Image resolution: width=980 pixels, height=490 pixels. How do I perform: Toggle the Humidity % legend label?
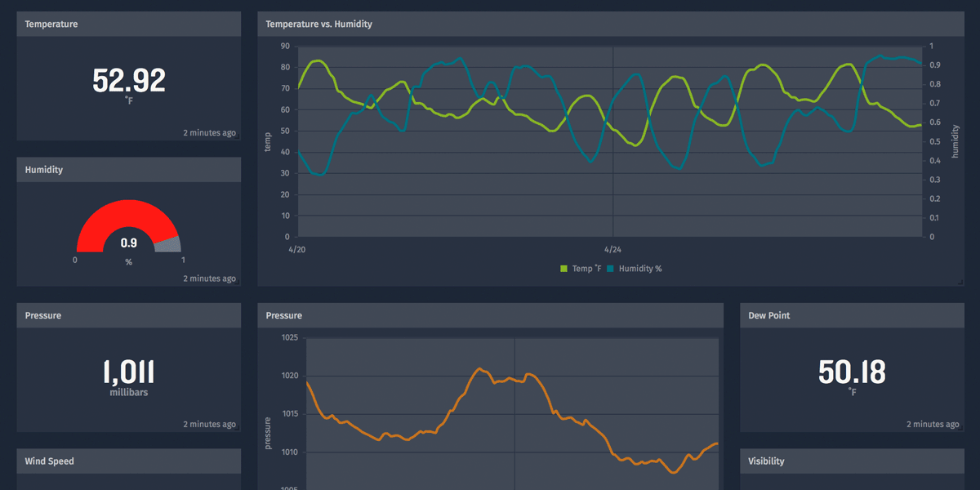640,269
